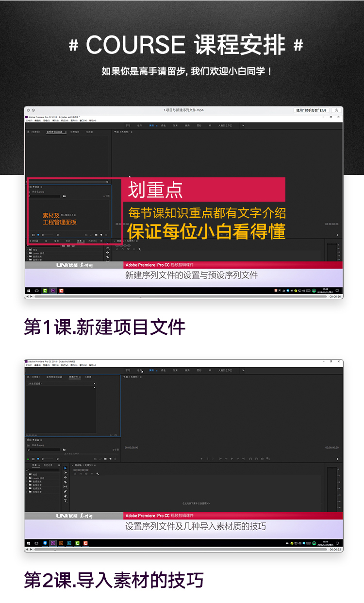Expand 音频效果 folder in lesson 2 effects panel

pyautogui.click(x=27, y=482)
